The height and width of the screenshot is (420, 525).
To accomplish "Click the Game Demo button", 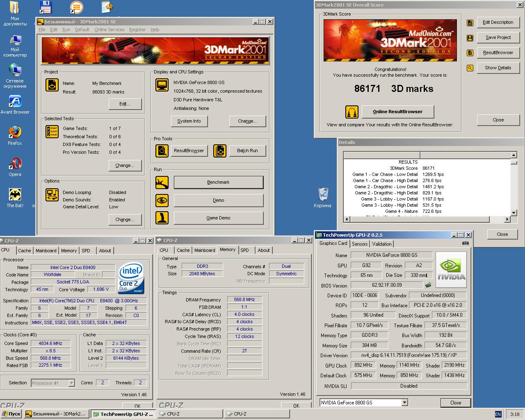I will click(x=219, y=218).
